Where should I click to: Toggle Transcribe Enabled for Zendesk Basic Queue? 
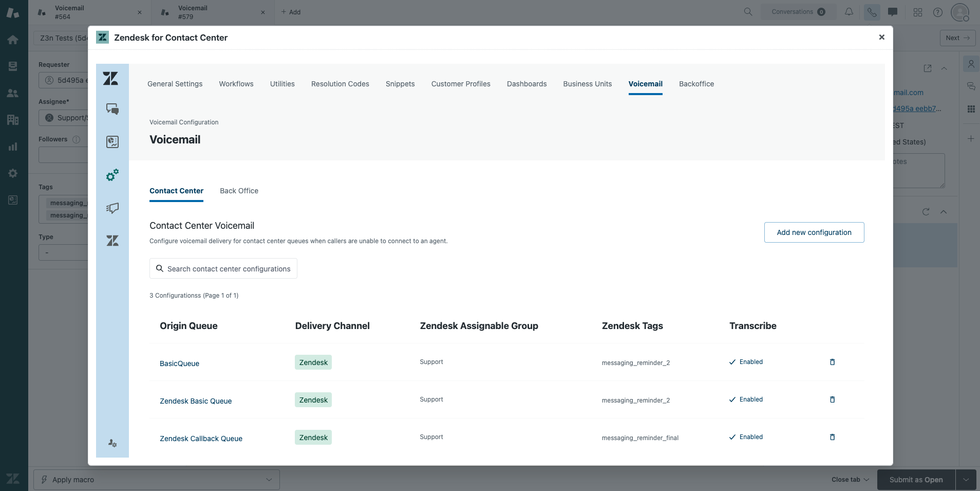point(746,399)
